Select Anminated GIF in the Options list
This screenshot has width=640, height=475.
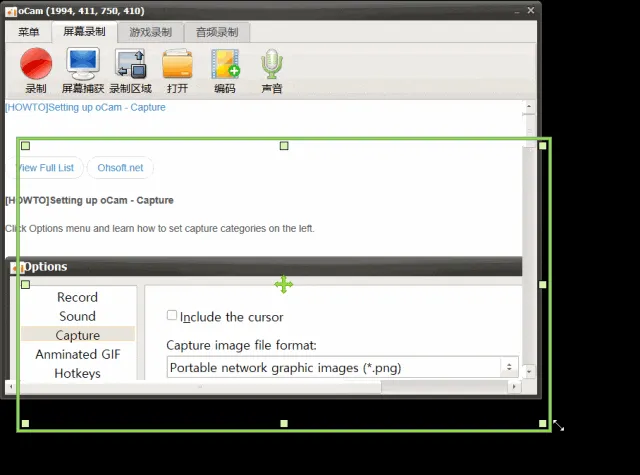coord(78,354)
